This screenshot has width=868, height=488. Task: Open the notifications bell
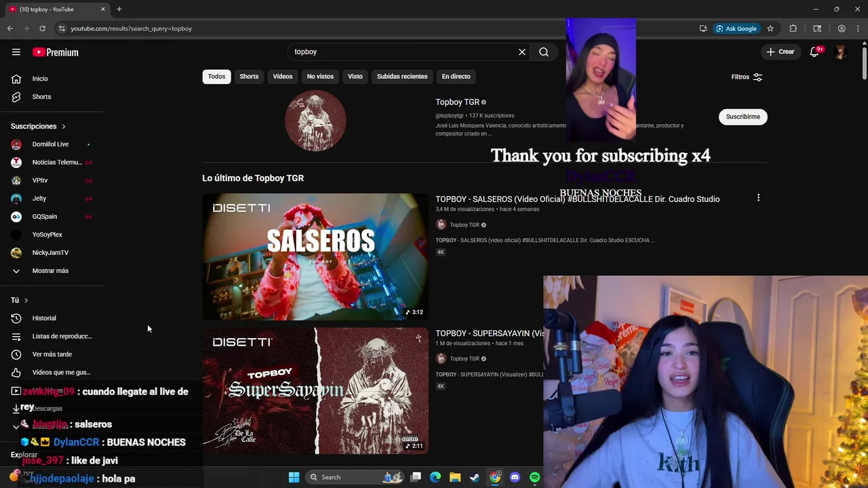coord(815,52)
